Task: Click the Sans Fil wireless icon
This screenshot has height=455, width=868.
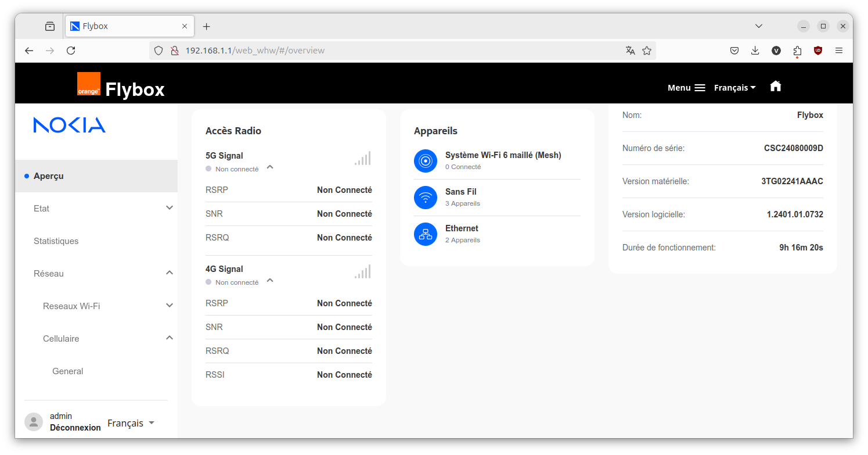Action: 426,198
